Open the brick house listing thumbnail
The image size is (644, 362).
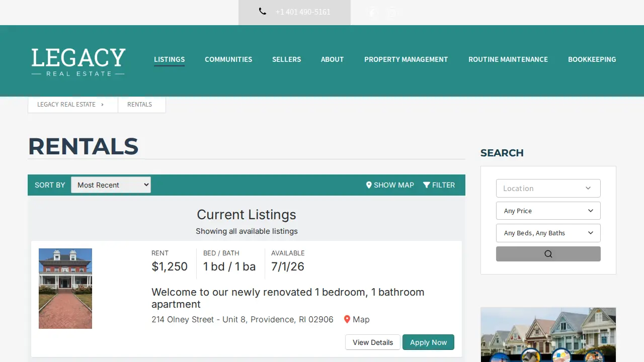[65, 289]
